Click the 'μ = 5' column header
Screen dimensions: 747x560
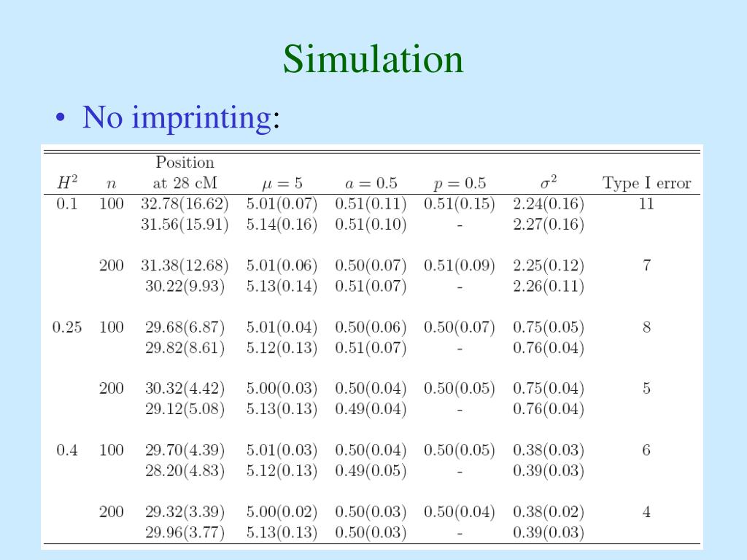[282, 184]
